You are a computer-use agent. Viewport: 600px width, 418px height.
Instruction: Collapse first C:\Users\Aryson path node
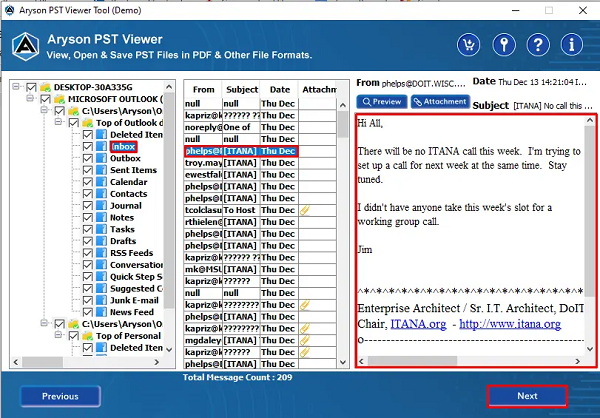click(44, 110)
